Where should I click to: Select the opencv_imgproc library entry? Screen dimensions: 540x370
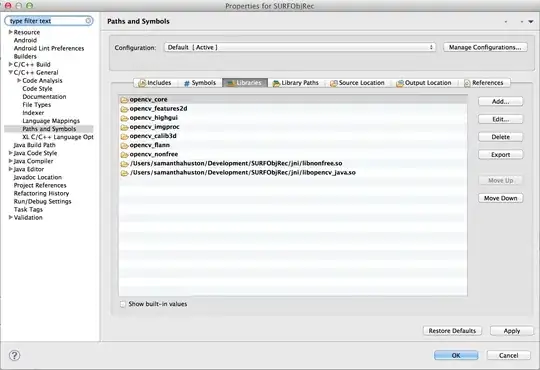tap(293, 127)
